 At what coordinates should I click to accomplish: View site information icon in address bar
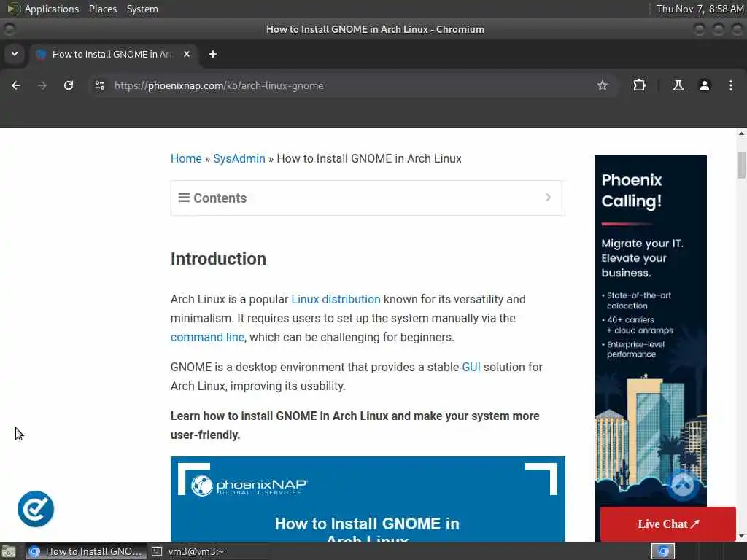pos(99,85)
